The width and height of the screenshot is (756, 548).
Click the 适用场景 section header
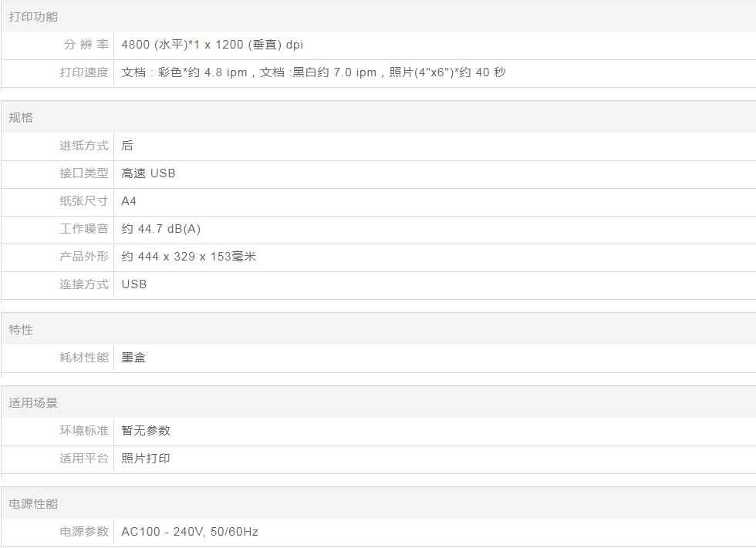tap(33, 403)
